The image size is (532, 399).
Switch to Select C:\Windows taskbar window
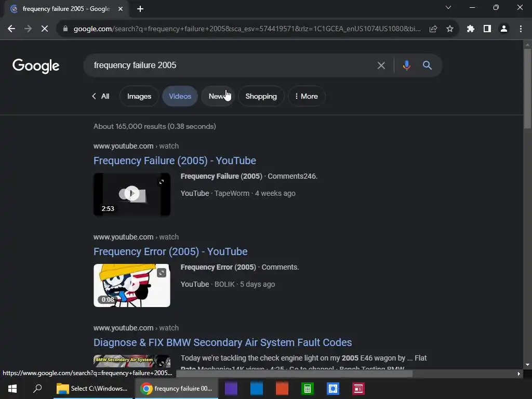92,389
